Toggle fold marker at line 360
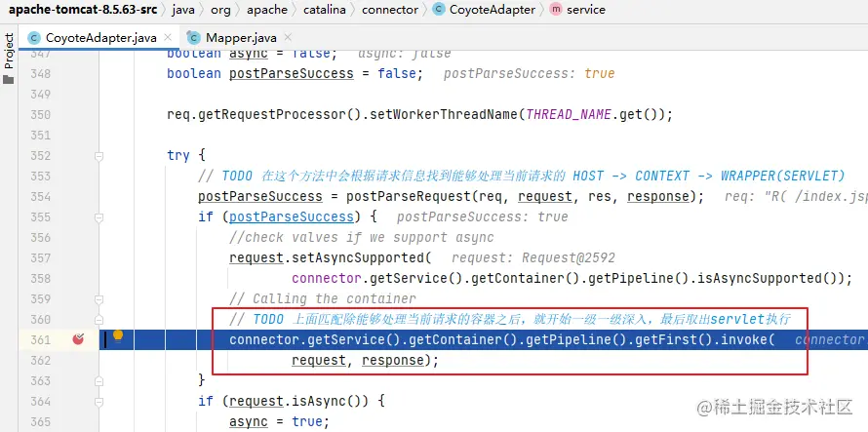The image size is (868, 432). [x=99, y=320]
